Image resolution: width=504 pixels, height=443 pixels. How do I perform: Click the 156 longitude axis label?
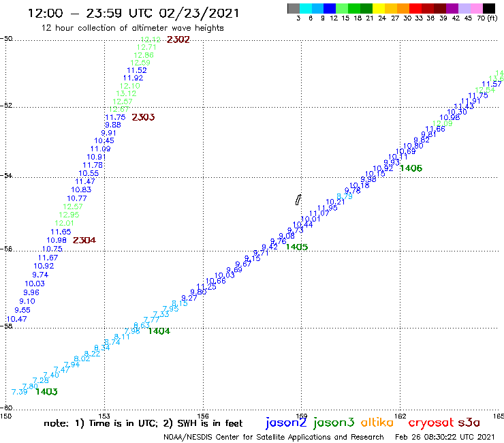point(203,416)
